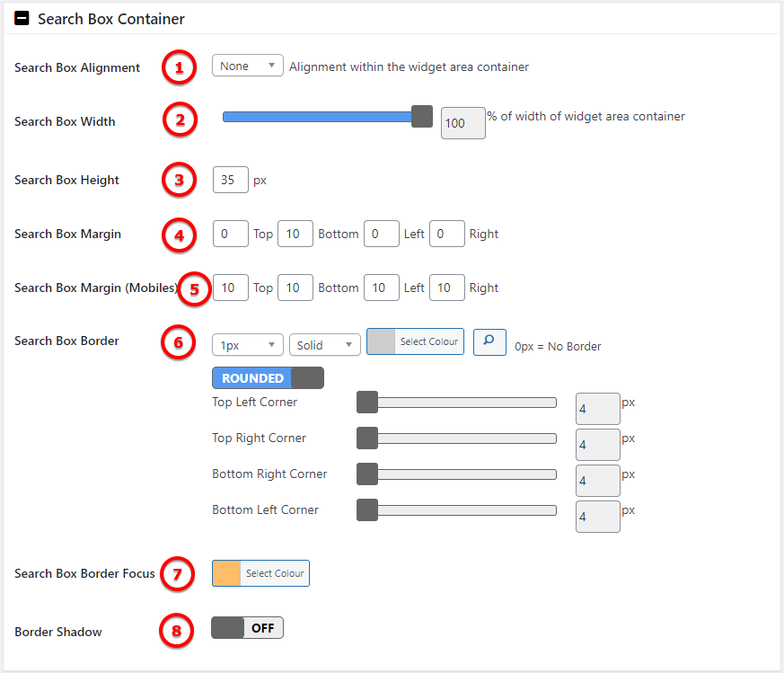Viewport: 784px width, 673px height.
Task: Click the red numbered marker 3
Action: 179,180
